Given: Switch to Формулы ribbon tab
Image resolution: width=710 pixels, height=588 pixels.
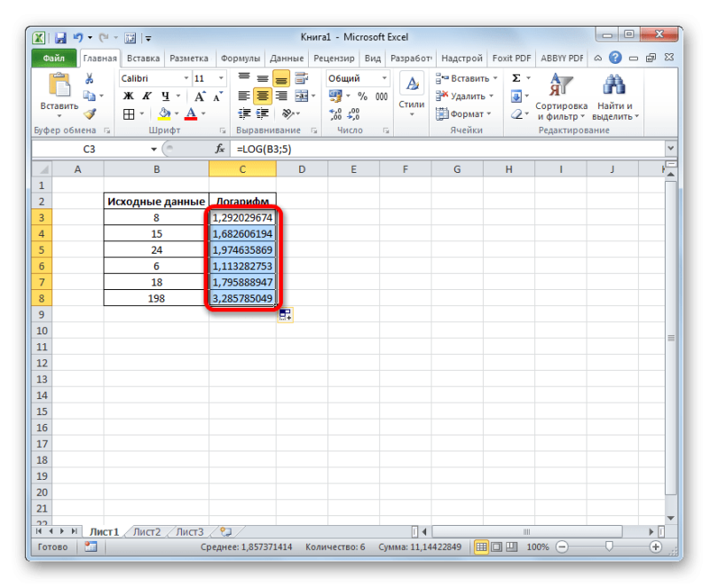Looking at the screenshot, I should [241, 59].
